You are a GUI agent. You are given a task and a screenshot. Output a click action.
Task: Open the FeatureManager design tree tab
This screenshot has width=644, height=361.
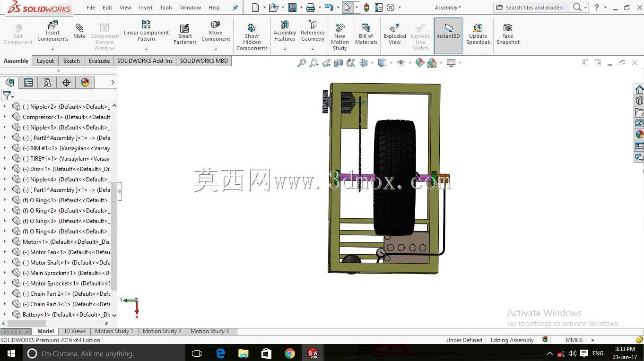click(x=9, y=83)
